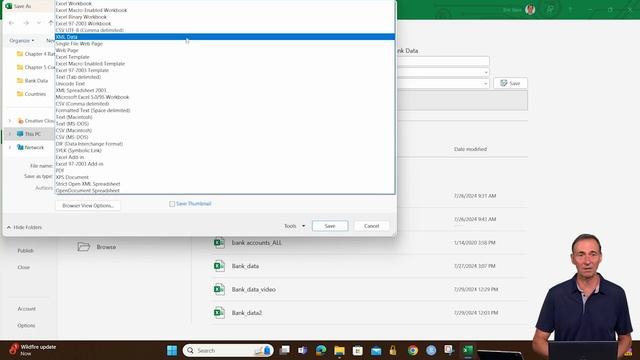The image size is (640, 360).
Task: Choose Excel 97-2003 Workbook format
Action: click(83, 24)
